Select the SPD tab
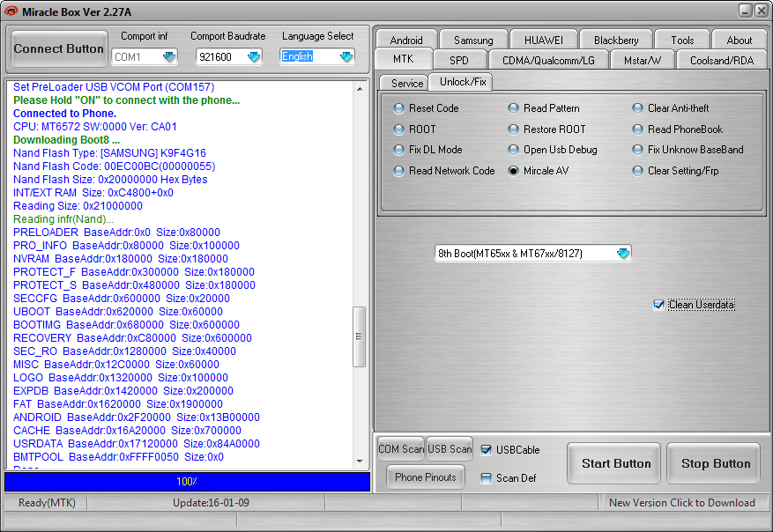This screenshot has width=773, height=532. tap(459, 60)
